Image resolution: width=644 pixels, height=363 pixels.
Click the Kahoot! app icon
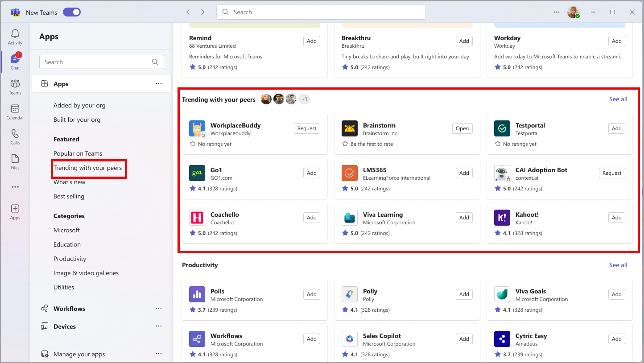tap(502, 218)
